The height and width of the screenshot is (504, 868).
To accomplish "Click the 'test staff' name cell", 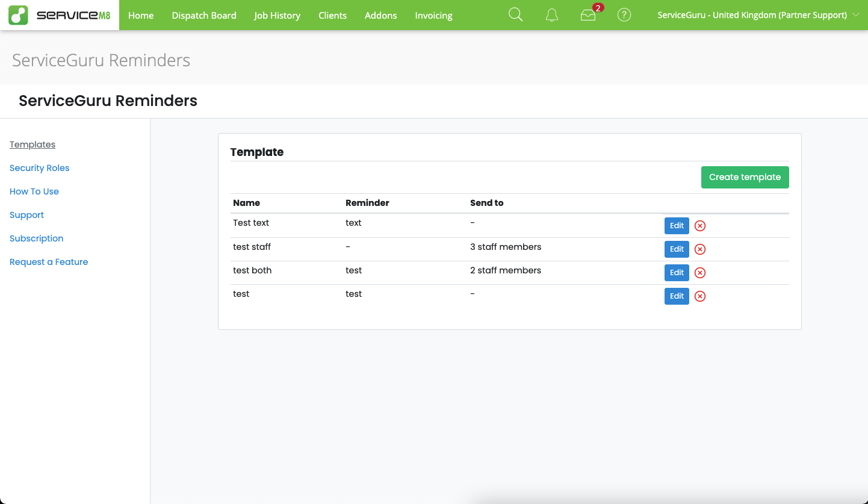I will pyautogui.click(x=252, y=247).
